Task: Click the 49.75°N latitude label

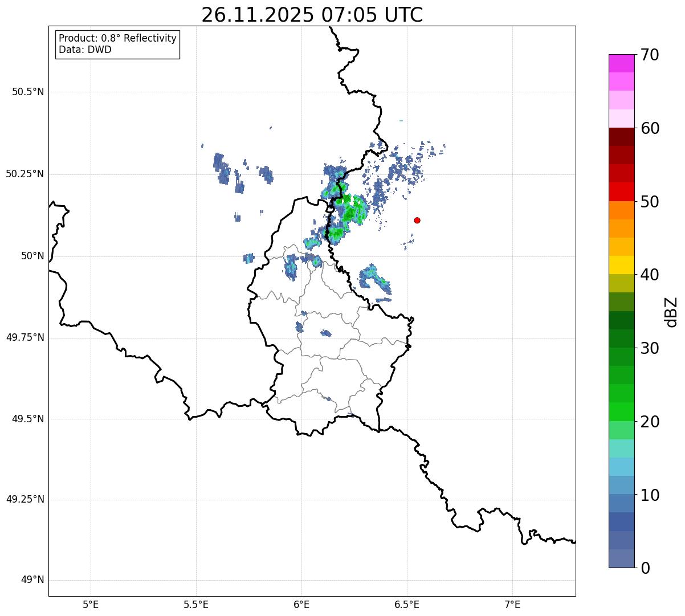Action: 25,337
